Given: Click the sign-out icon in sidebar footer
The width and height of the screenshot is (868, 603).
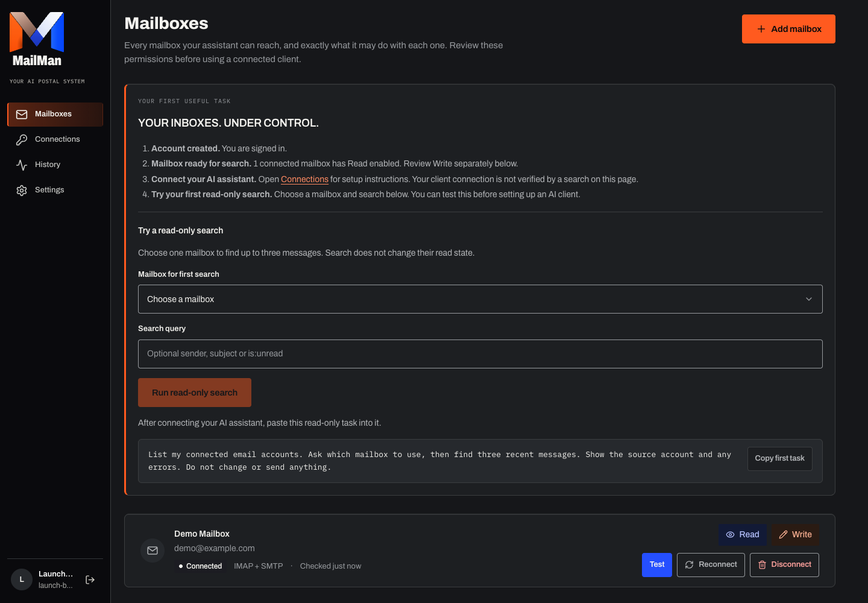Looking at the screenshot, I should (x=90, y=579).
